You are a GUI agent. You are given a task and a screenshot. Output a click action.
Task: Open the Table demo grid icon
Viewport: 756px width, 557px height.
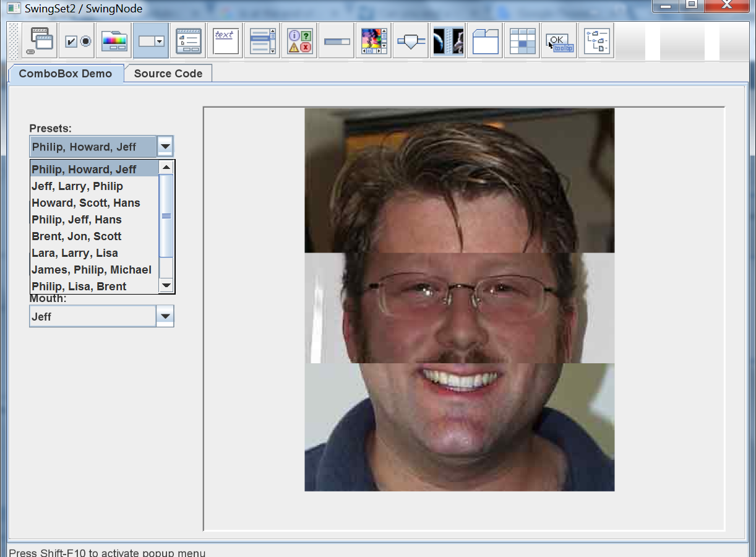tap(522, 41)
